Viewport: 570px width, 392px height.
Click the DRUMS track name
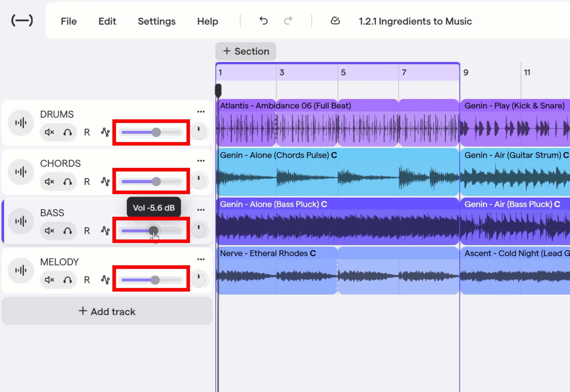[x=57, y=114]
